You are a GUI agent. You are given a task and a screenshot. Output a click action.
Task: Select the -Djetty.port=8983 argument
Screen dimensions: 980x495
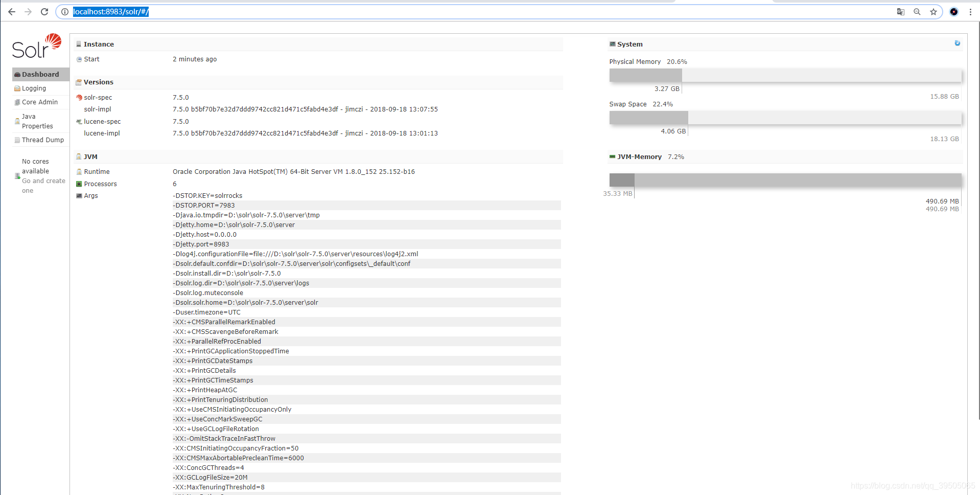tap(201, 244)
